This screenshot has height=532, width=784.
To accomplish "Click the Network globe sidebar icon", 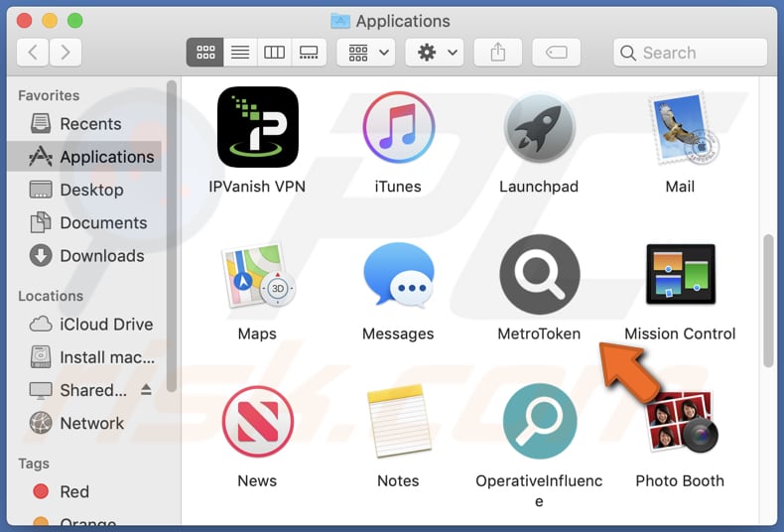I will click(41, 423).
